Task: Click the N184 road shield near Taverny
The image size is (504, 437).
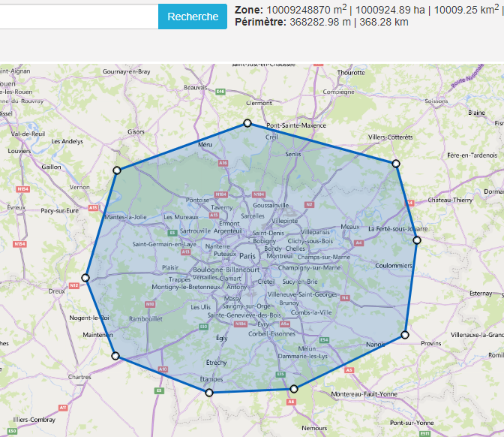Action: tap(221, 194)
